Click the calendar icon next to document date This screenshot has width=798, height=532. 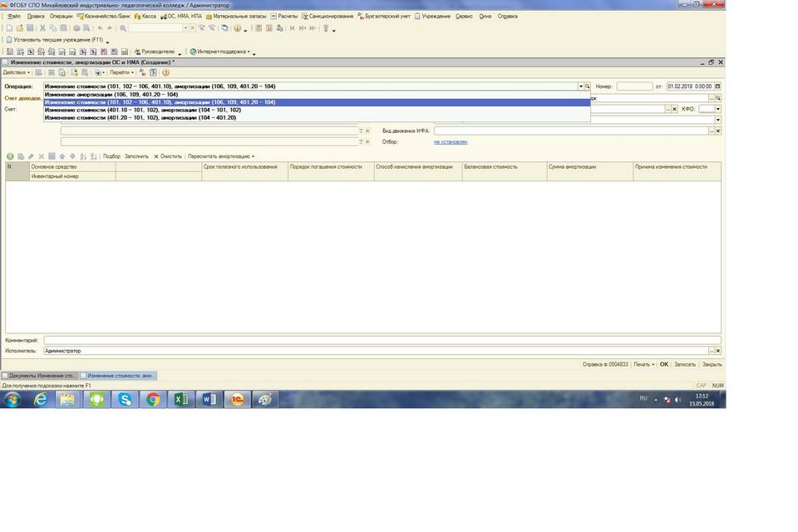(x=718, y=86)
